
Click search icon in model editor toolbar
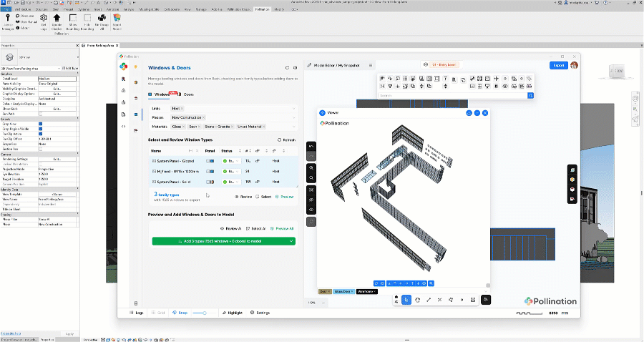click(x=530, y=94)
